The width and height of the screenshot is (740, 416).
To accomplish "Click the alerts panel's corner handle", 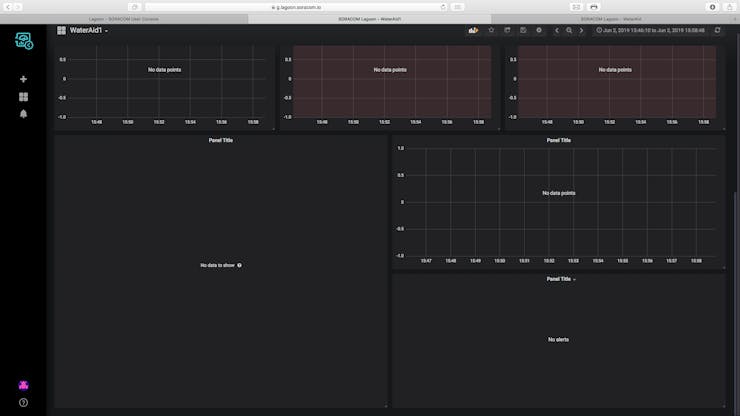I will pyautogui.click(x=723, y=406).
